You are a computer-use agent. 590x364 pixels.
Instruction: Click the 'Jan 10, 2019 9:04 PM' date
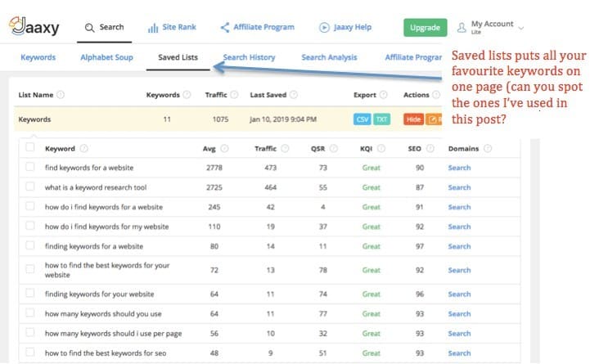[x=282, y=119]
